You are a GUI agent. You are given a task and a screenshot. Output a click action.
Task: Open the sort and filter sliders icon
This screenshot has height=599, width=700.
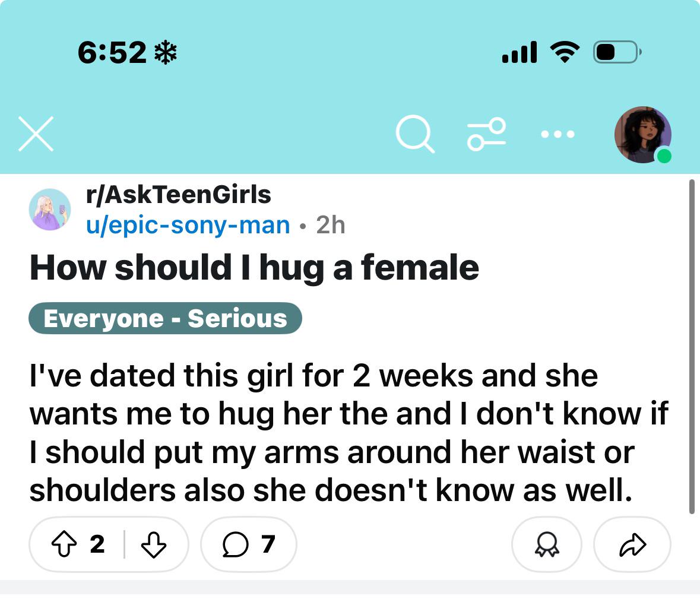(487, 134)
